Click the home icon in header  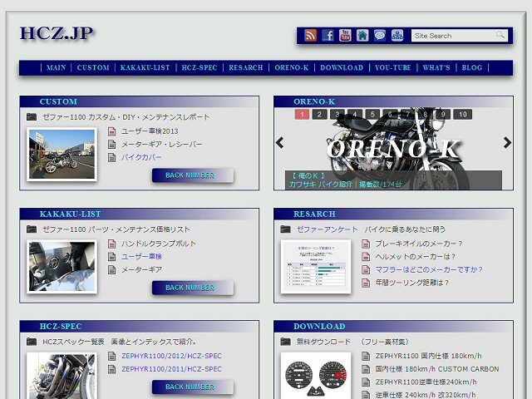(362, 35)
